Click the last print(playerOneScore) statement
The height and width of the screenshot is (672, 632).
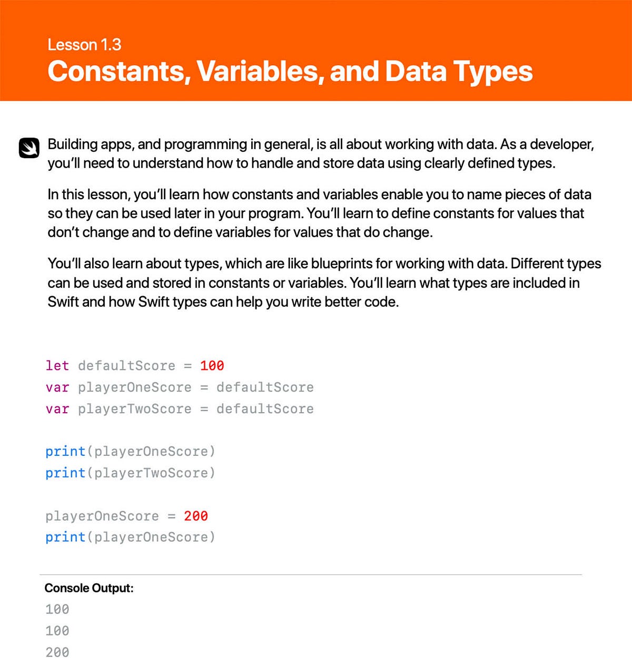tap(130, 537)
